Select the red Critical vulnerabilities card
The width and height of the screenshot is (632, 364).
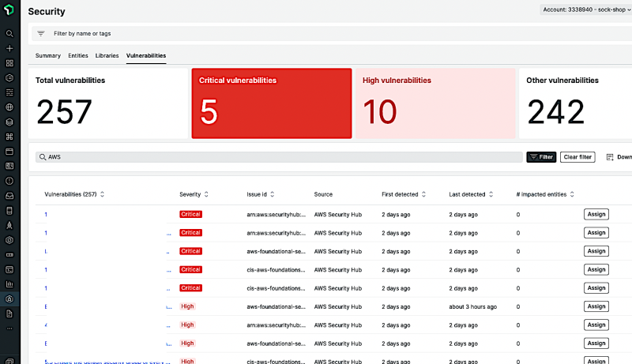(x=271, y=103)
